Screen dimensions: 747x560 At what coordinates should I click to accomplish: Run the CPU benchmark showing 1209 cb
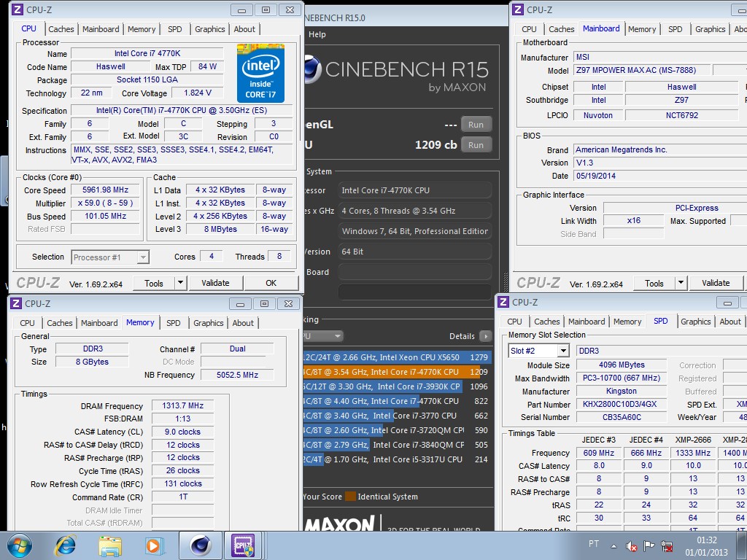[476, 145]
